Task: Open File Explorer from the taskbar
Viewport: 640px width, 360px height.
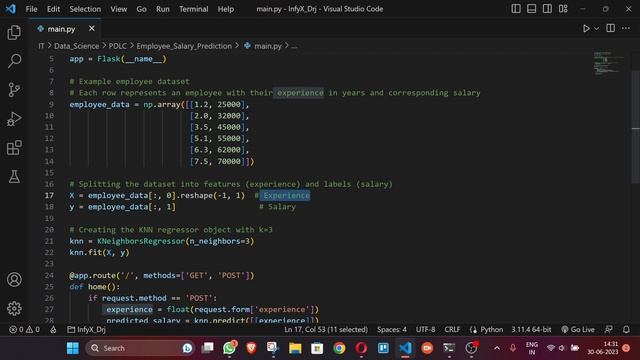Action: pyautogui.click(x=295, y=348)
